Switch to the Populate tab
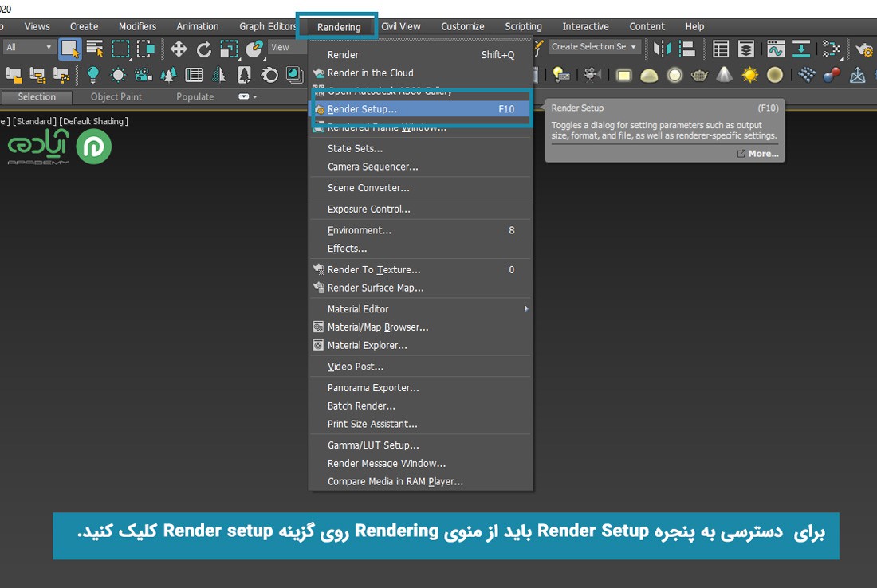 coord(195,96)
